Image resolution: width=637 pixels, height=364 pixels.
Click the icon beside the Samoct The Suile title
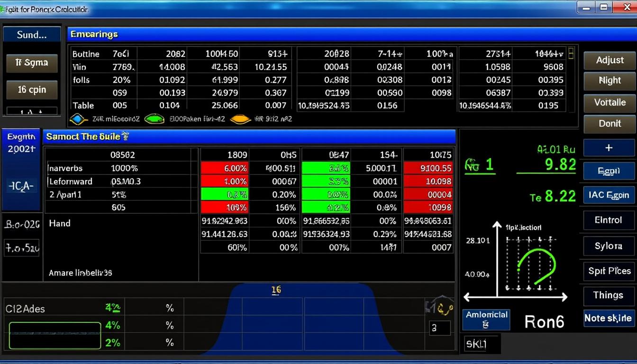[126, 137]
